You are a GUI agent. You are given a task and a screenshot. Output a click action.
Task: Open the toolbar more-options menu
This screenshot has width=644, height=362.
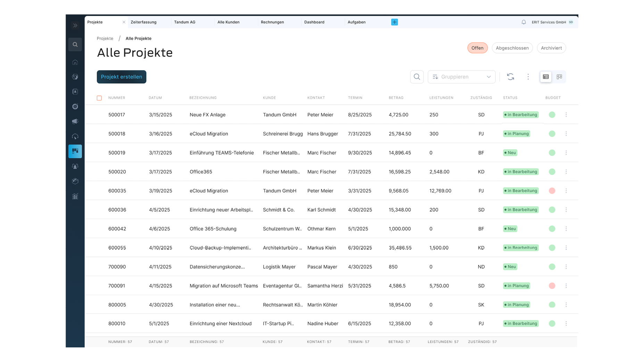[x=528, y=77]
